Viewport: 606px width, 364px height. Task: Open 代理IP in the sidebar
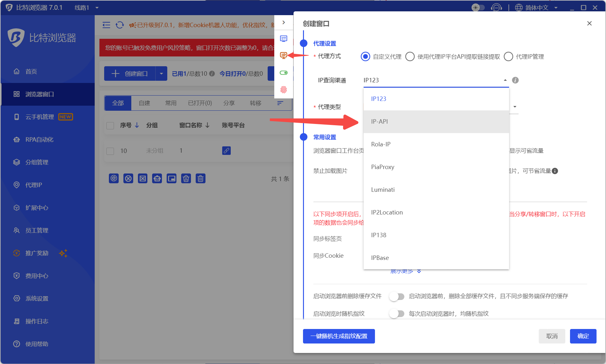coord(33,185)
